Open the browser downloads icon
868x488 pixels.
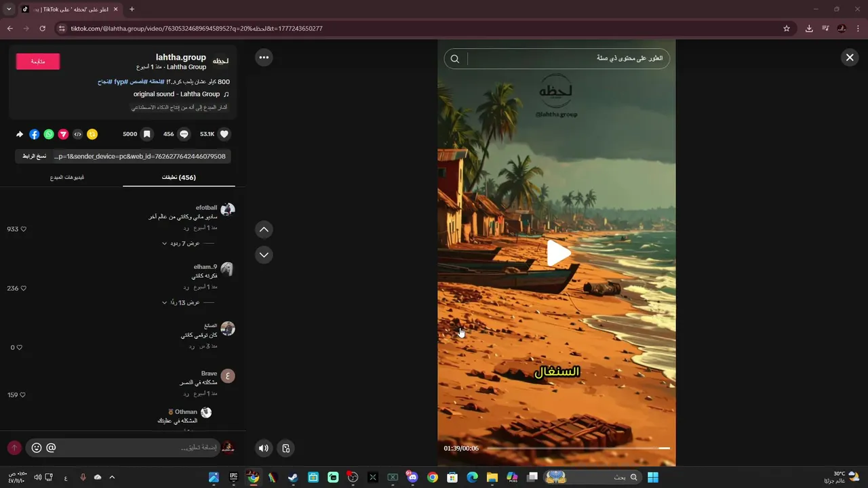[x=809, y=28]
